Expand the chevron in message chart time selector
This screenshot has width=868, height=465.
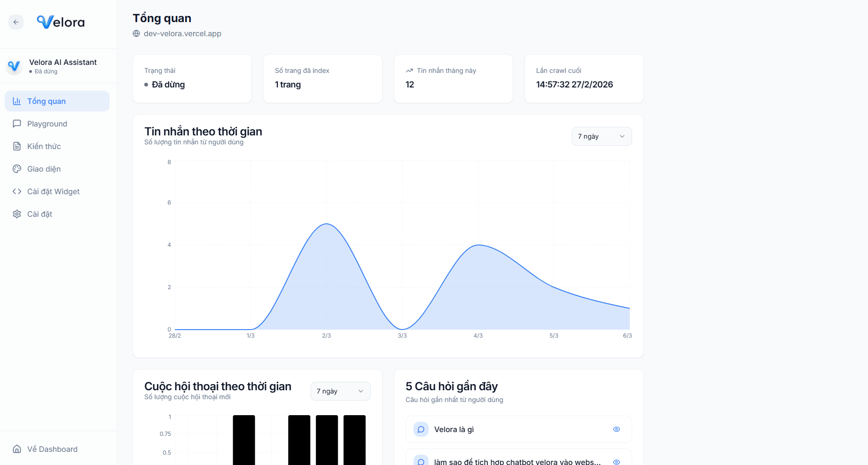click(x=622, y=136)
